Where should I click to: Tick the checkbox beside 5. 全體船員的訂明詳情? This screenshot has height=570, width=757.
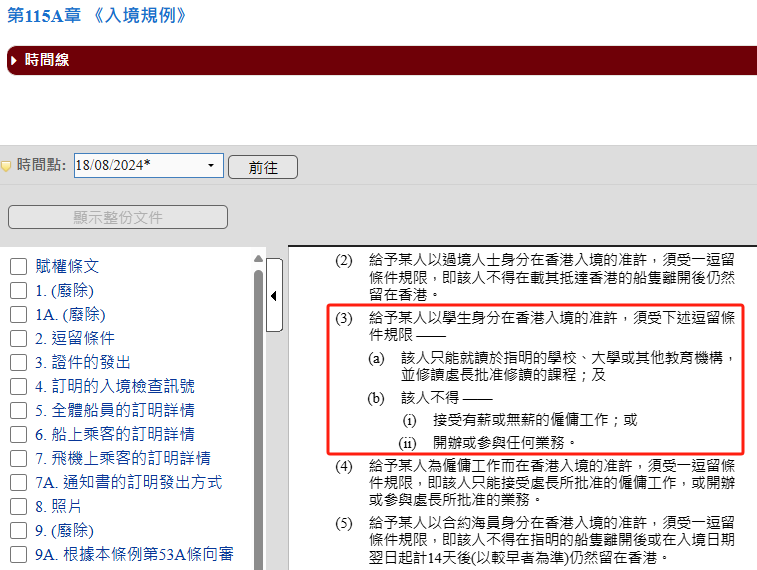18,410
